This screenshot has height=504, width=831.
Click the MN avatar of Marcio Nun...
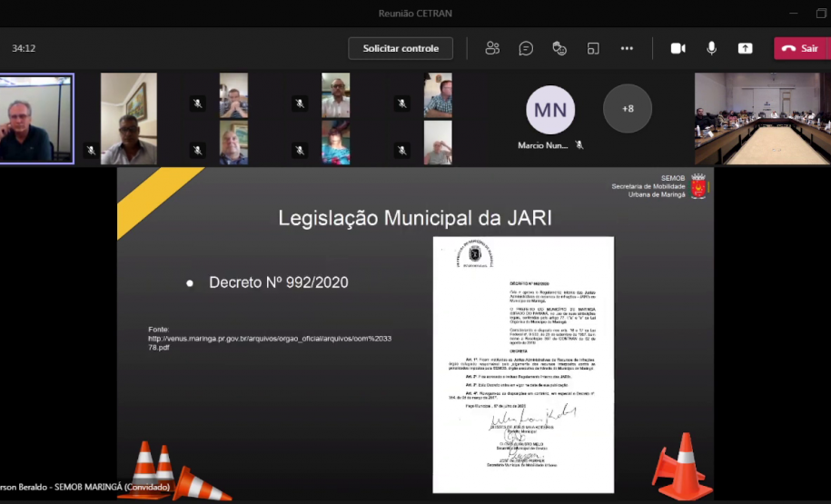[x=550, y=110]
